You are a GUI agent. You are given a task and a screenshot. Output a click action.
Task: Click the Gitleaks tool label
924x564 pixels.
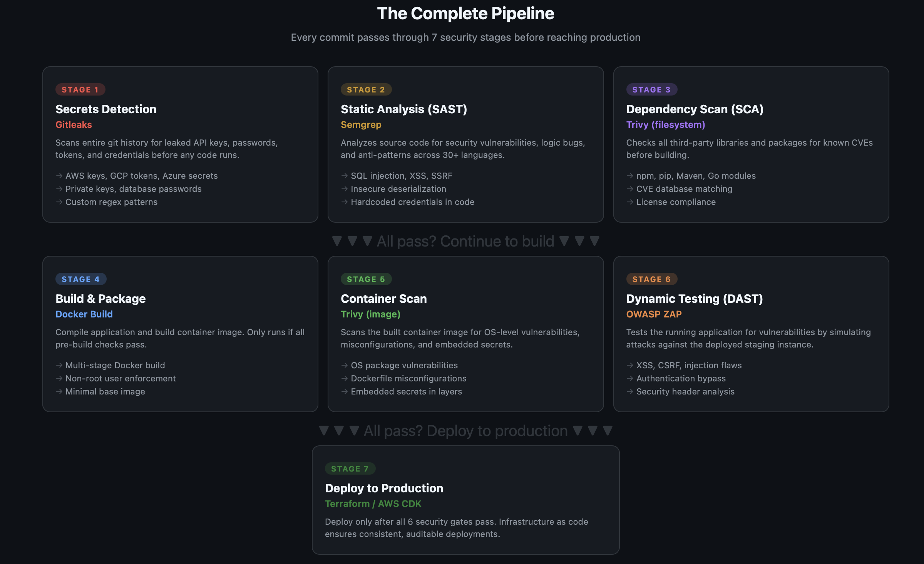[74, 124]
